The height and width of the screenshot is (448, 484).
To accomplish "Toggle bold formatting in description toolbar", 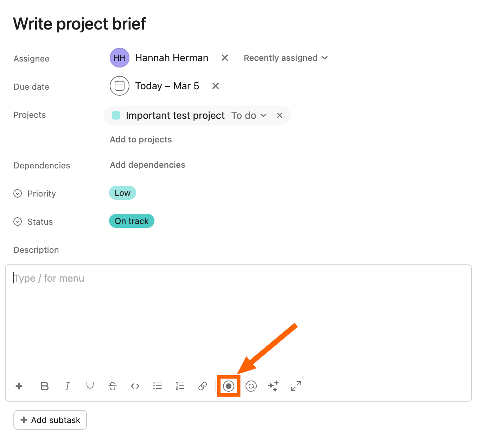I will click(x=45, y=386).
